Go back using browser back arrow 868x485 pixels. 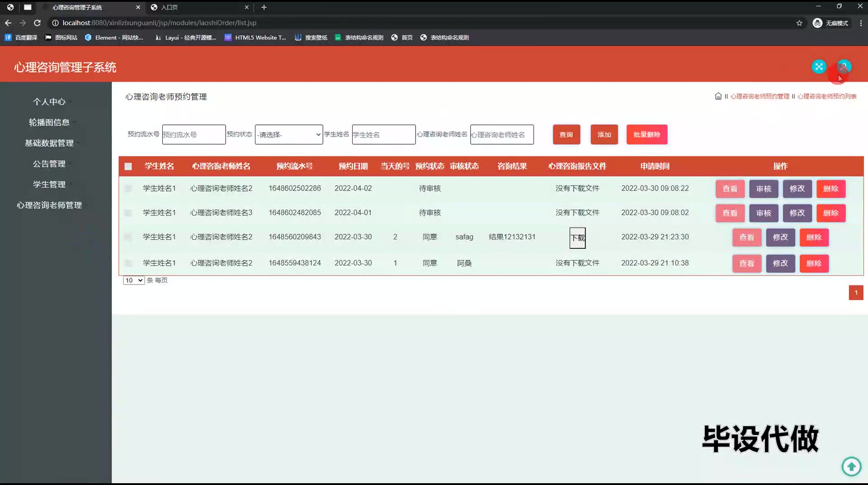click(x=8, y=23)
